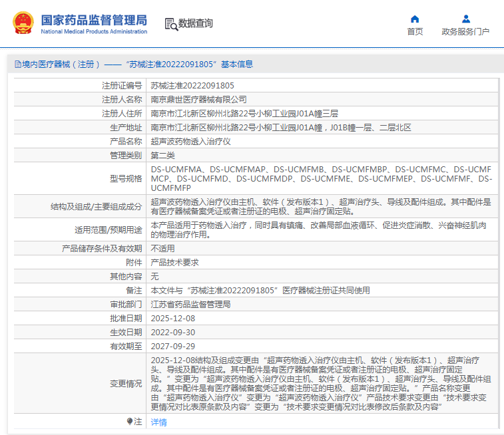The image size is (504, 435).
Task: Select registration number value 苏械注准20222091805
Action: 192,86
